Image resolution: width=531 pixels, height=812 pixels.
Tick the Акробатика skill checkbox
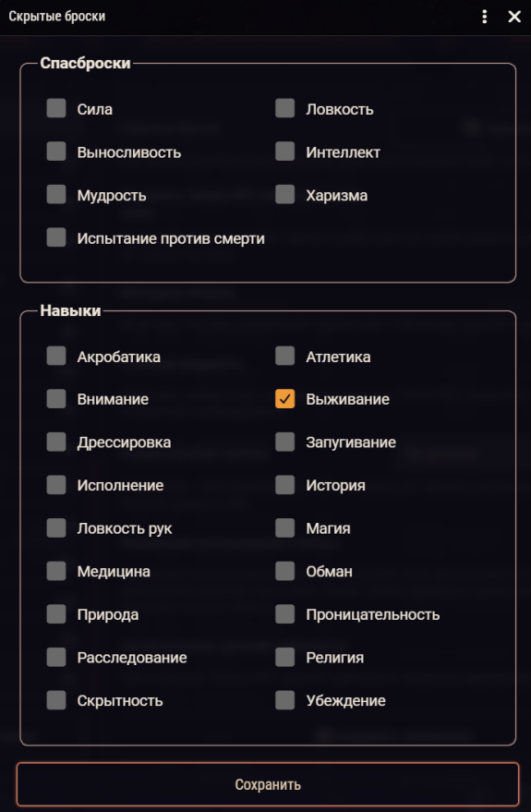(x=56, y=357)
